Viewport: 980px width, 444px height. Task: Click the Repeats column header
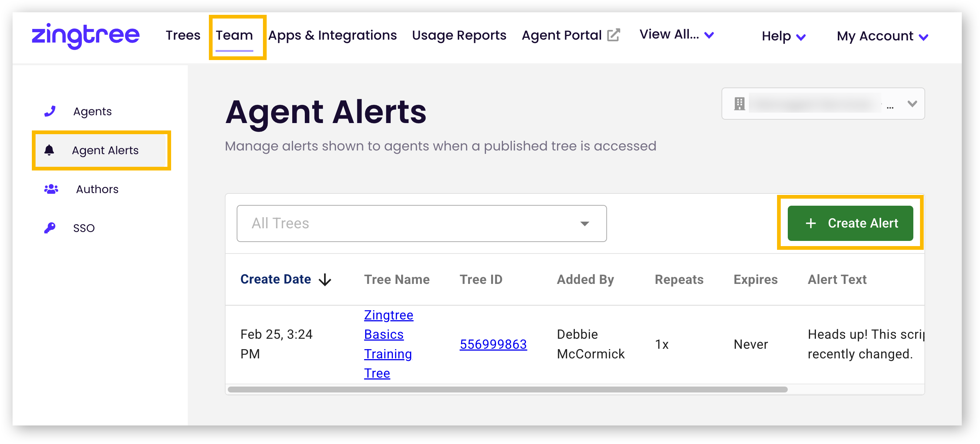[679, 279]
